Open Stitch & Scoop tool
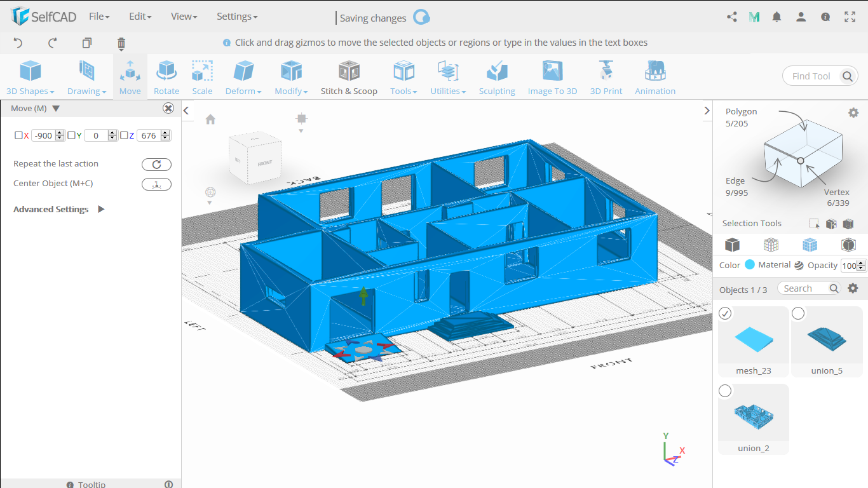Screen dimensions: 868x488 tap(349, 78)
